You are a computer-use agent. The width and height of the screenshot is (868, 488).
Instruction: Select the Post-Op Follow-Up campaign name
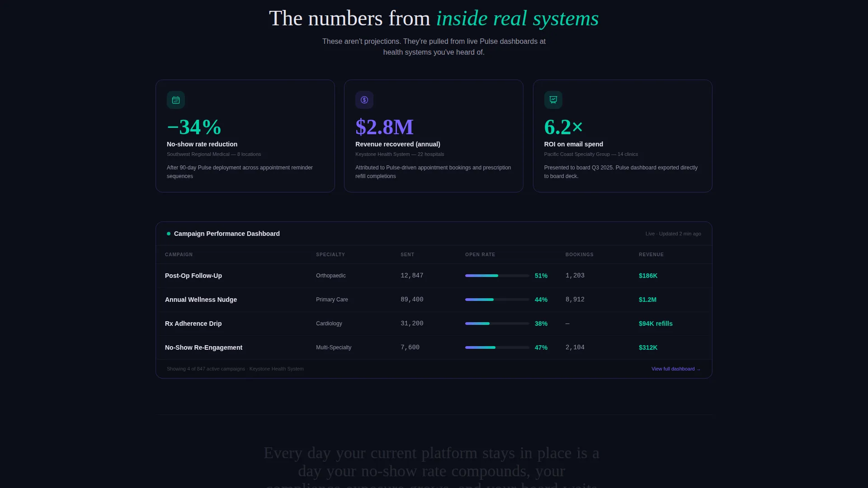tap(193, 276)
